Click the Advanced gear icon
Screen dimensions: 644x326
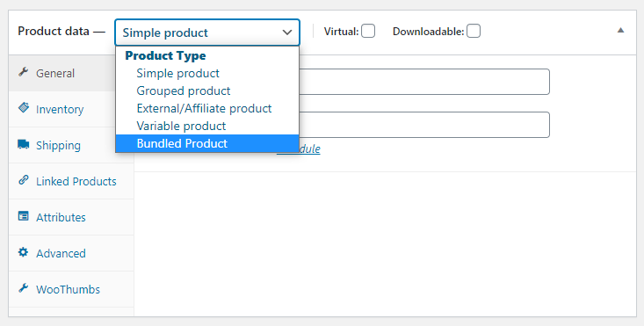coord(24,252)
